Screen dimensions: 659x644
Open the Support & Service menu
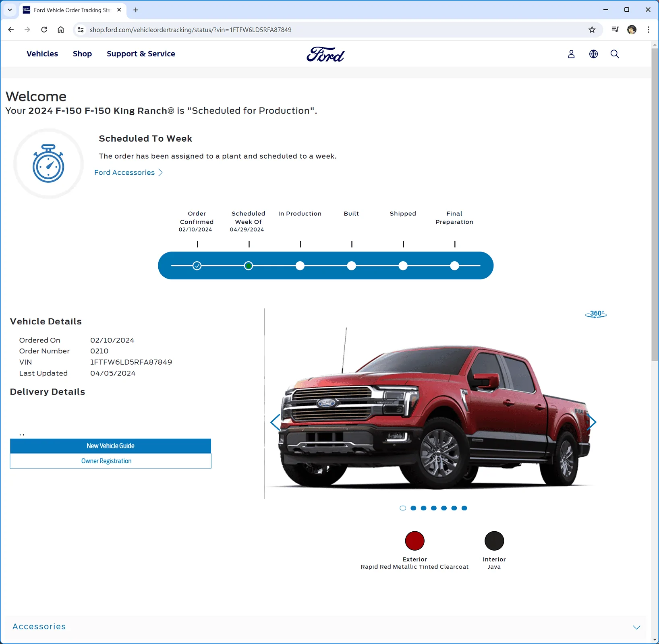click(x=141, y=54)
